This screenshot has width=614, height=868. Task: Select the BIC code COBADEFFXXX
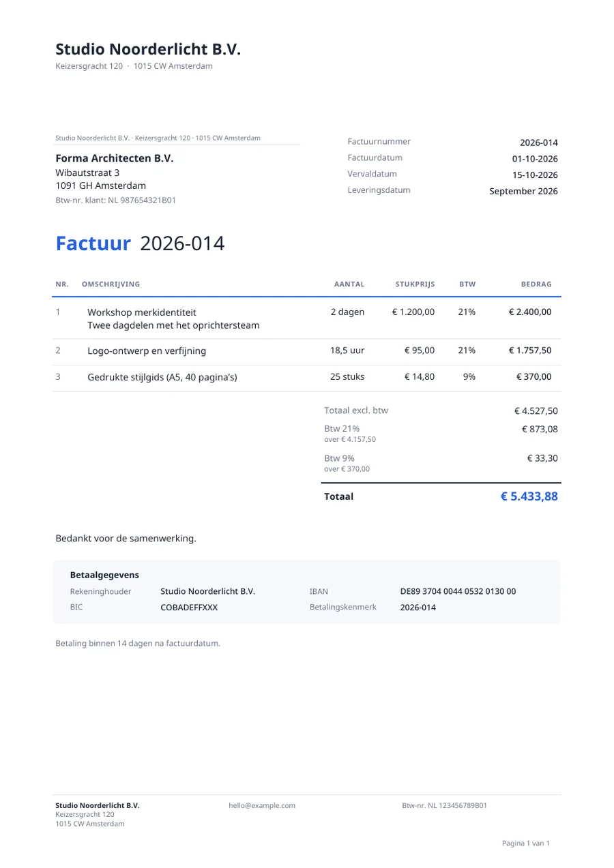[189, 608]
